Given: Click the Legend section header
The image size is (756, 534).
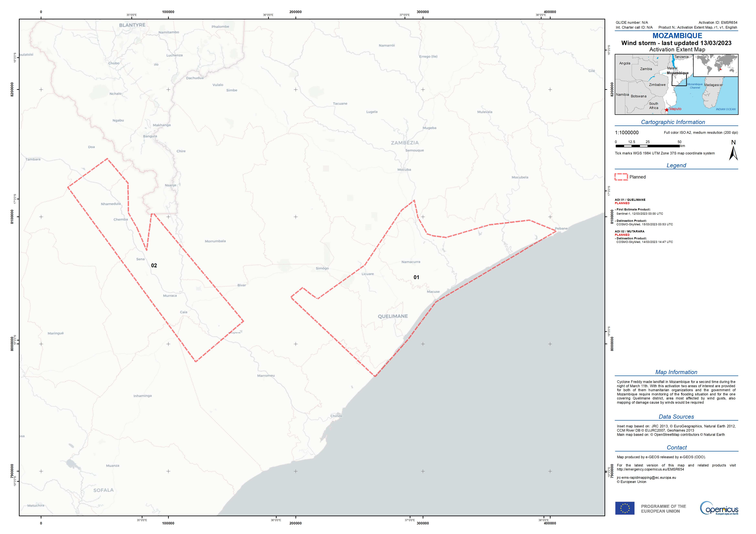Looking at the screenshot, I should (x=676, y=165).
